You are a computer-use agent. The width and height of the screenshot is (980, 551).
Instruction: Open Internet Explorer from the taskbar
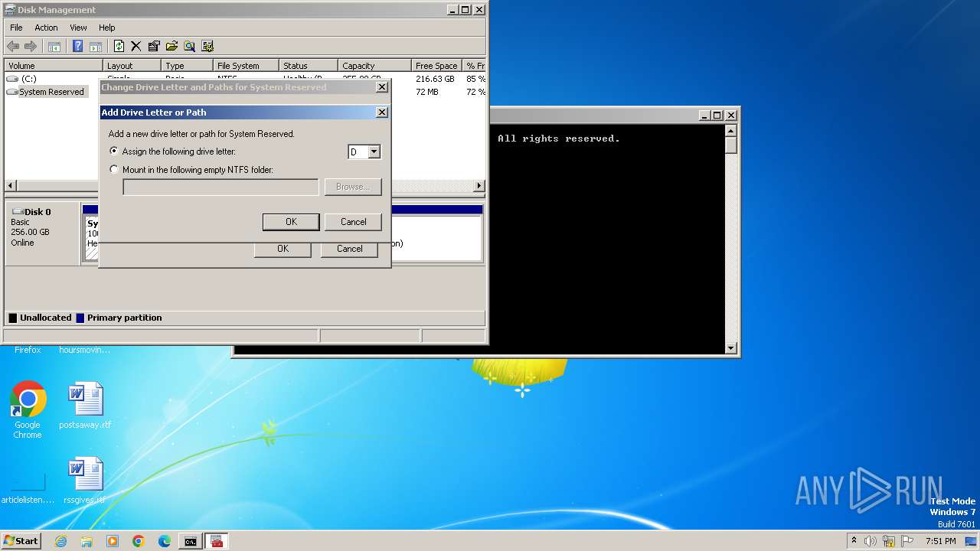coord(60,541)
